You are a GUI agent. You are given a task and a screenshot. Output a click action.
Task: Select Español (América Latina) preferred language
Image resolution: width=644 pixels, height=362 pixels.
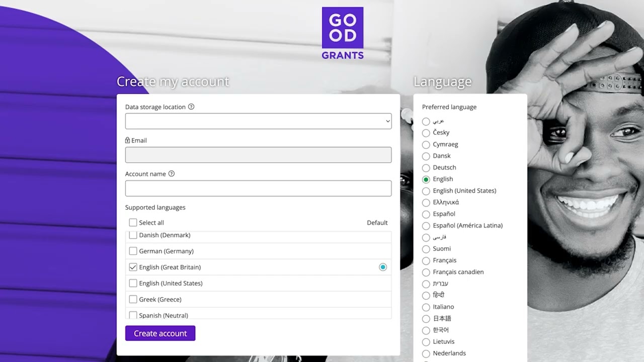click(x=426, y=226)
